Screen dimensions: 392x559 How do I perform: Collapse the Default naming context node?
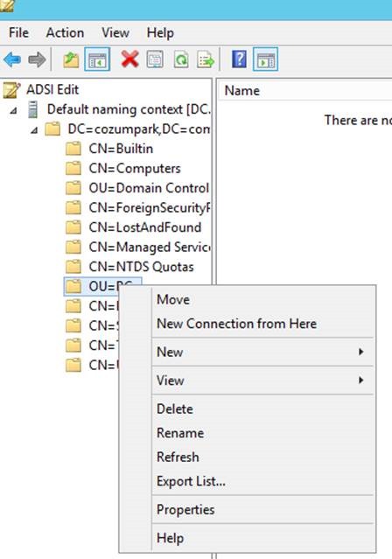pos(13,110)
